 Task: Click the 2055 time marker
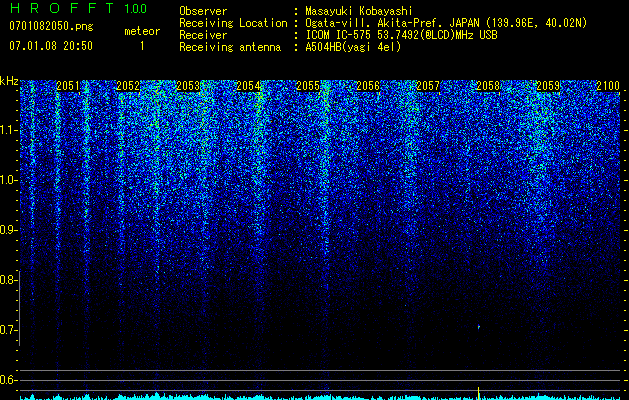(308, 85)
